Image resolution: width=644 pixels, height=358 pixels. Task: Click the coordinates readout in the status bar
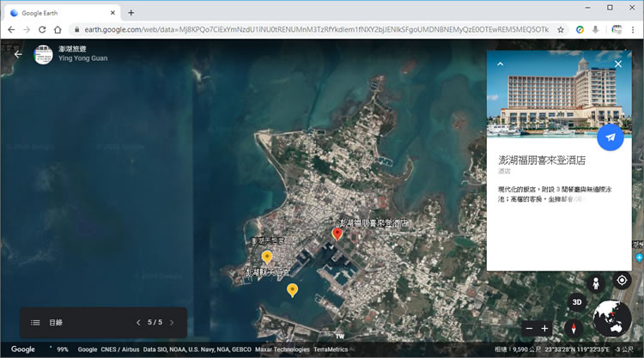[577, 349]
